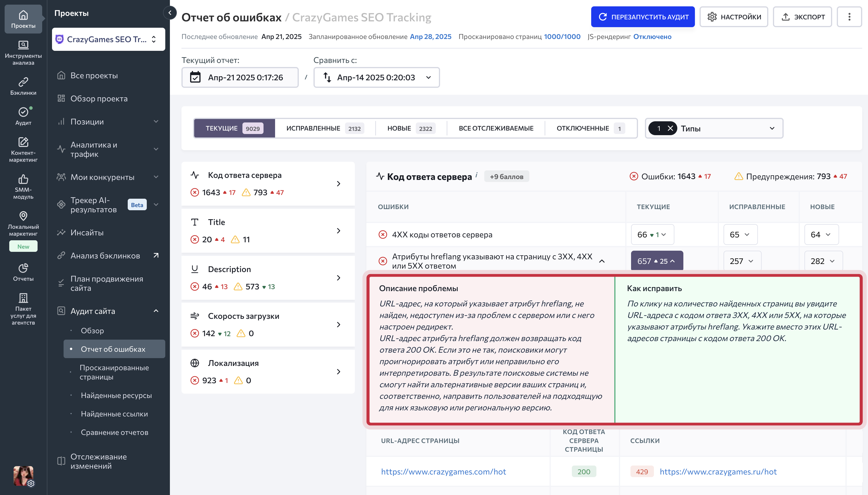Open the three-dot more options menu
The image size is (868, 495).
click(849, 17)
